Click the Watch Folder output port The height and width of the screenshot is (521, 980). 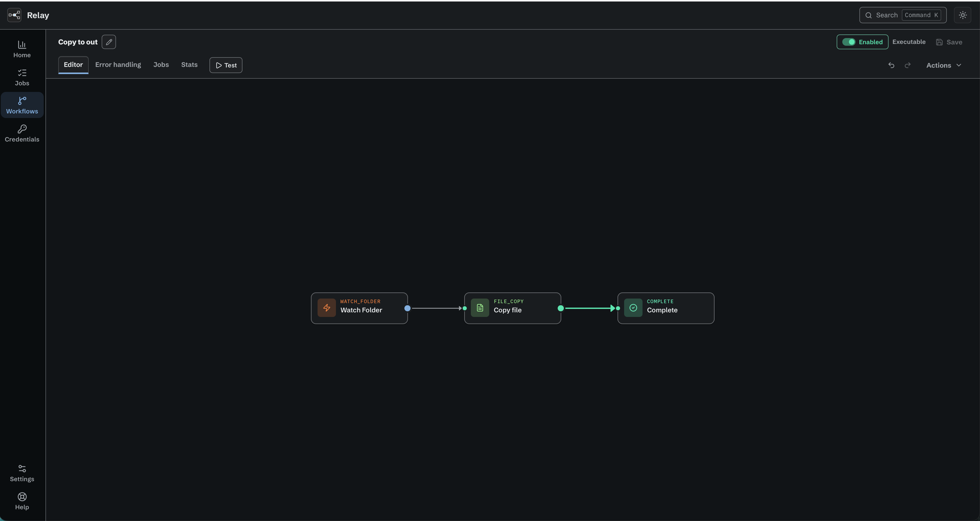407,309
